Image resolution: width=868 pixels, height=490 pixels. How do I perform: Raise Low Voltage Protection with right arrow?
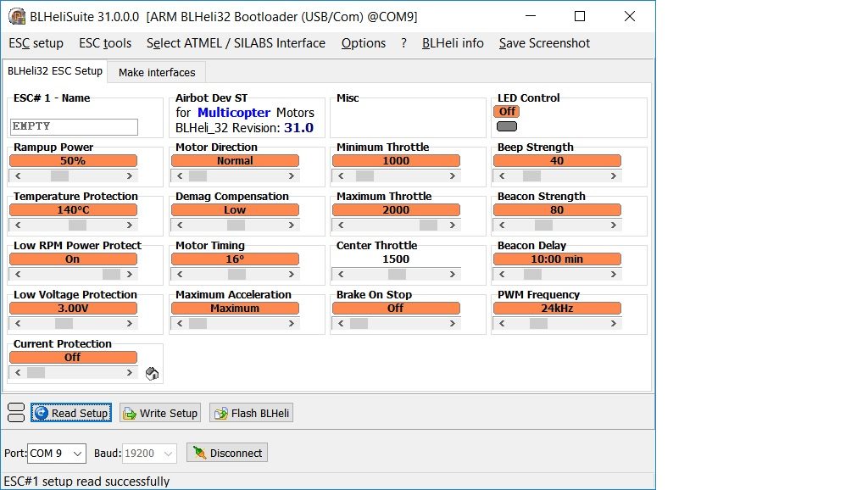pyautogui.click(x=130, y=324)
